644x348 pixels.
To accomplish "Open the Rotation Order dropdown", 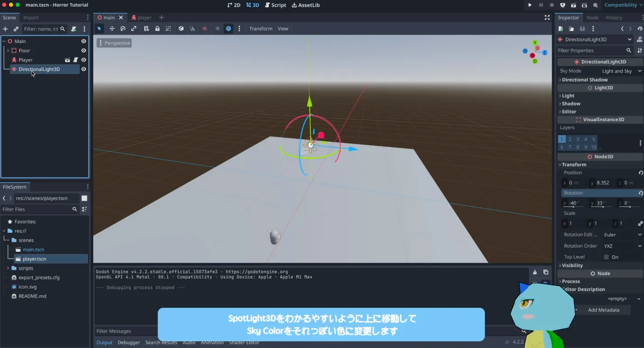I will 622,246.
